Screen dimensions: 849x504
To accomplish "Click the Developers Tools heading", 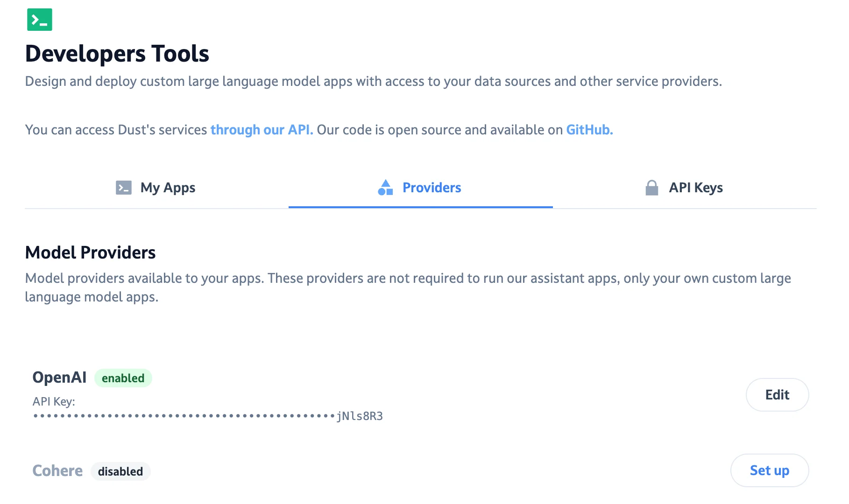I will pos(117,53).
